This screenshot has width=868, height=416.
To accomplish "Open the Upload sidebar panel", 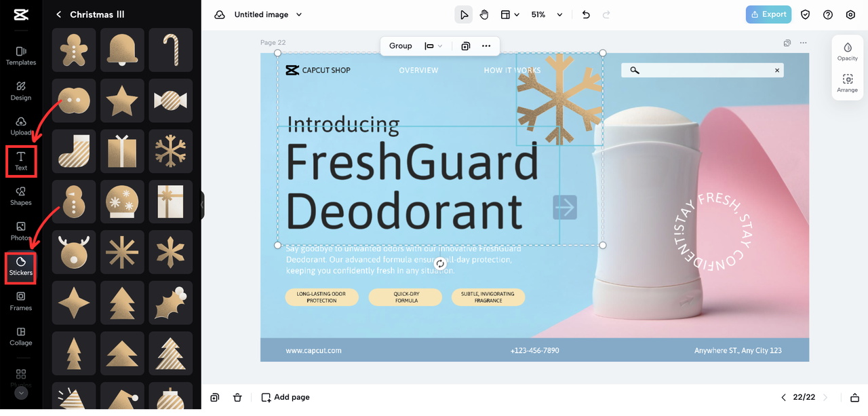I will [21, 126].
